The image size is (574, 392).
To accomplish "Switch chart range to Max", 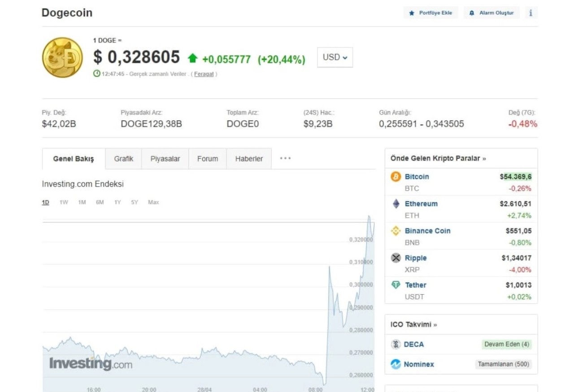I will tap(154, 202).
